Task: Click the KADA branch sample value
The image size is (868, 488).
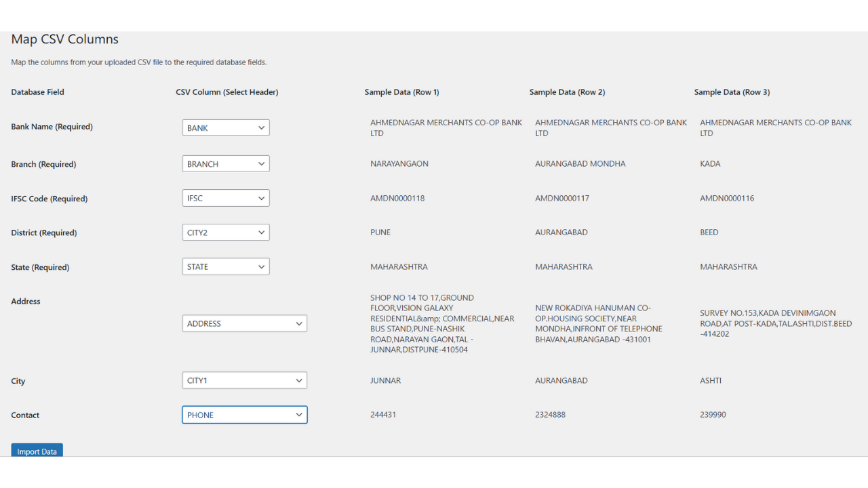Action: [x=710, y=163]
